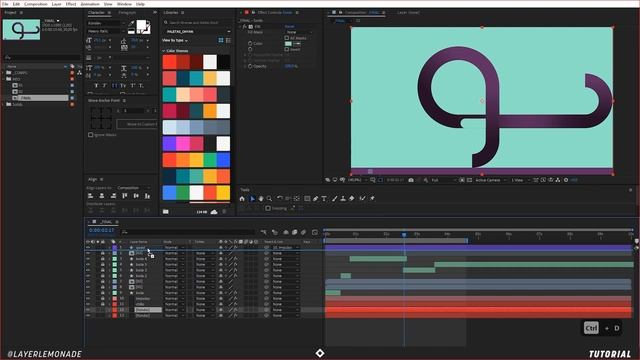Screen dimensions: 640x360
Task: Select the Roto Brush tool
Action: click(x=362, y=199)
